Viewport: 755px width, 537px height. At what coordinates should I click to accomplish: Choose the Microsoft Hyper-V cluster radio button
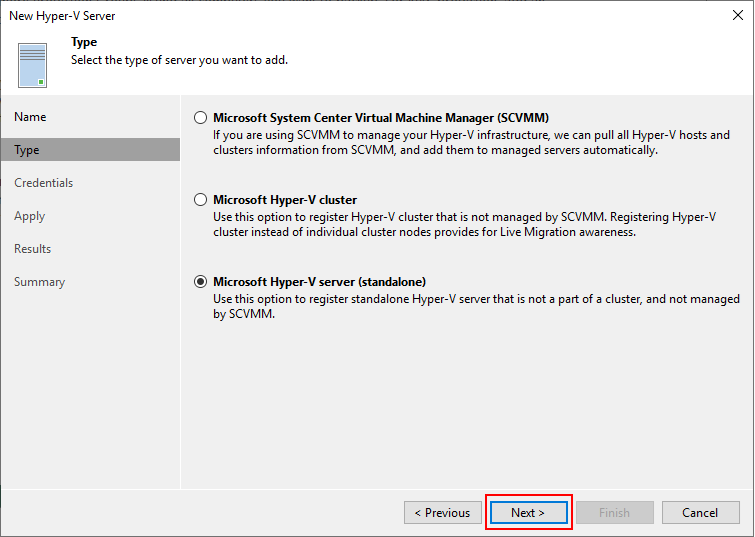coord(200,200)
